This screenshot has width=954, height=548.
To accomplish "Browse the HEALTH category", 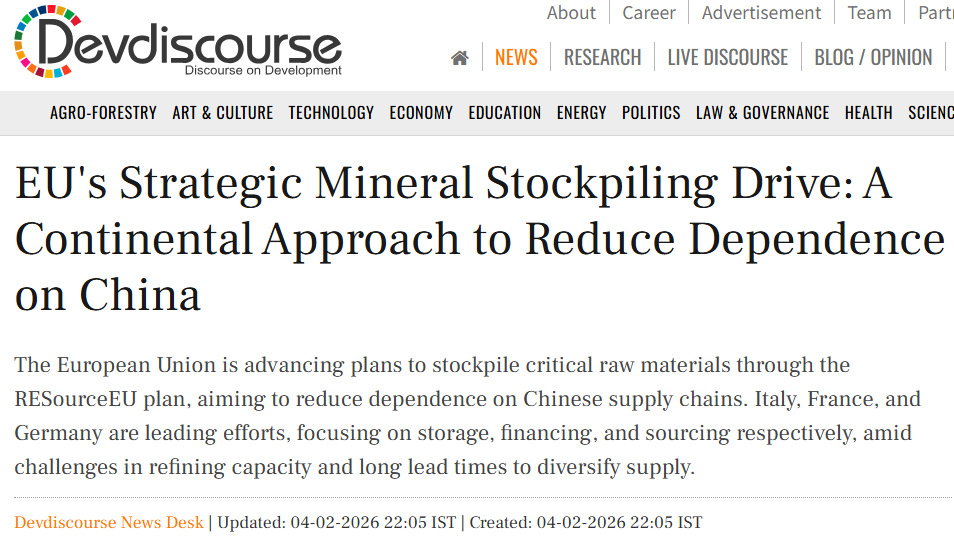I will tap(868, 113).
